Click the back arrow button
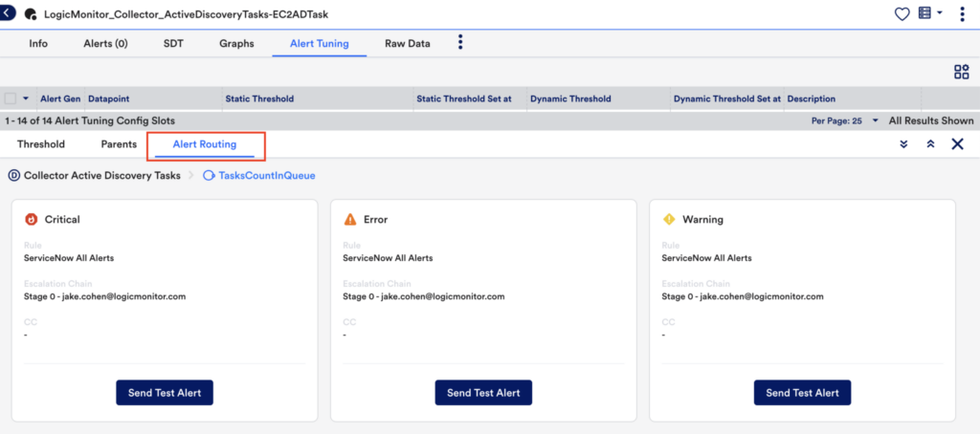Image resolution: width=980 pixels, height=434 pixels. click(7, 12)
